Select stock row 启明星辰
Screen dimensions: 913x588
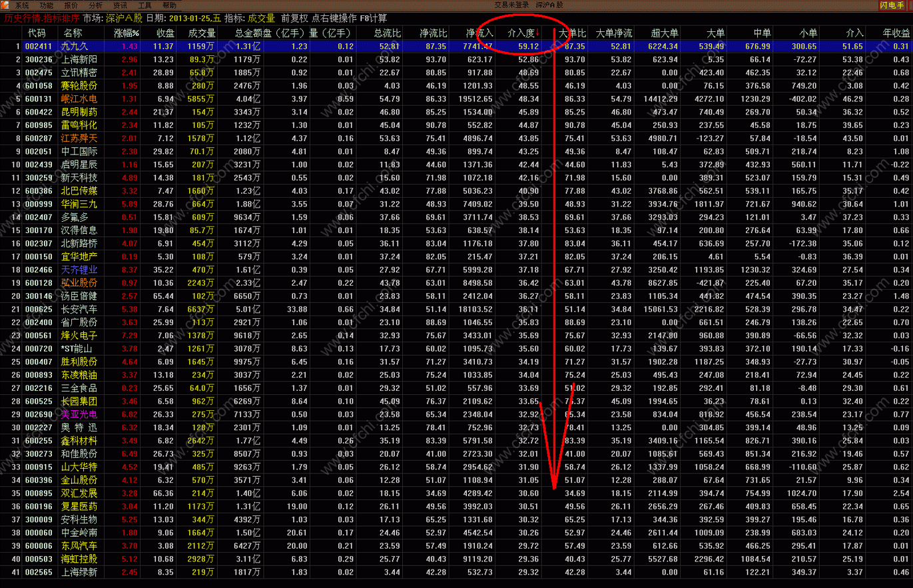click(456, 164)
